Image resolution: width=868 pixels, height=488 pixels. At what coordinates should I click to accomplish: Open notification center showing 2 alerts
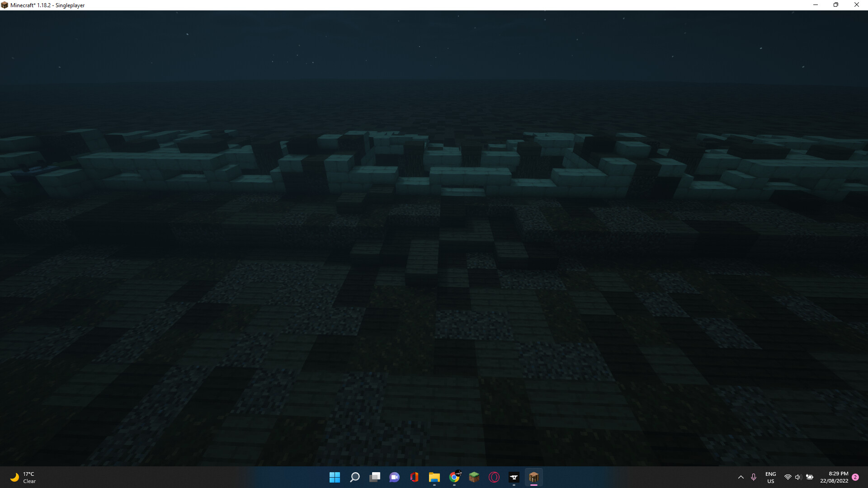coord(856,477)
